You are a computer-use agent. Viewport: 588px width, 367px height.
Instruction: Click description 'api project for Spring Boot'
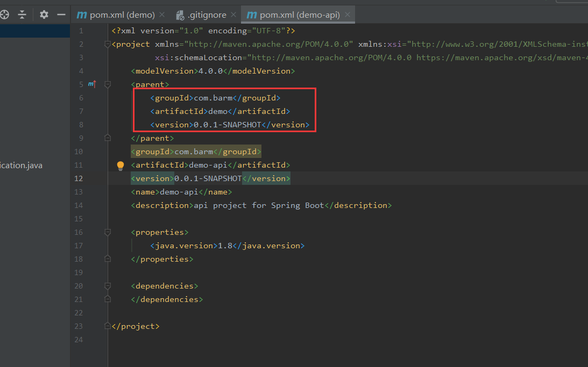click(x=259, y=206)
